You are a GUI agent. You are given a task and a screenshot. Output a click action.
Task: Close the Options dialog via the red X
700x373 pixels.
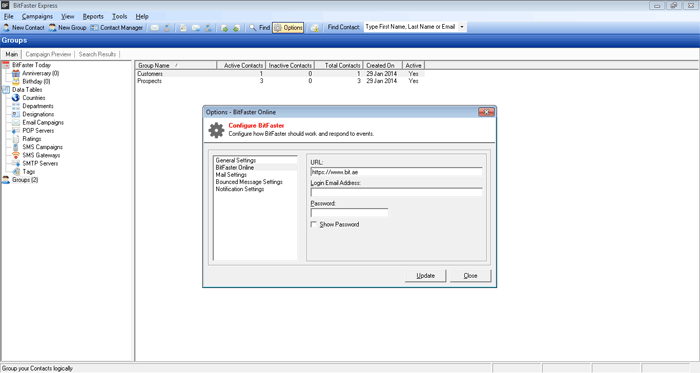click(x=486, y=112)
